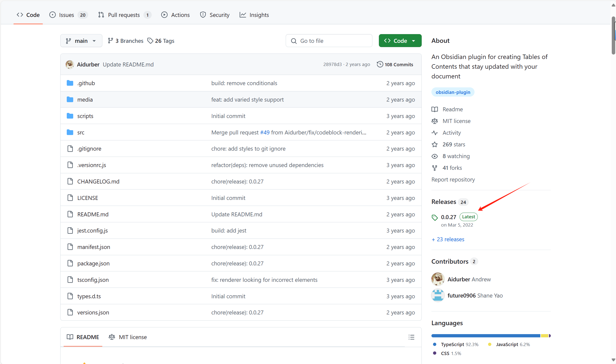Open the README outline list icon
Viewport: 616px width, 364px height.
(x=411, y=337)
